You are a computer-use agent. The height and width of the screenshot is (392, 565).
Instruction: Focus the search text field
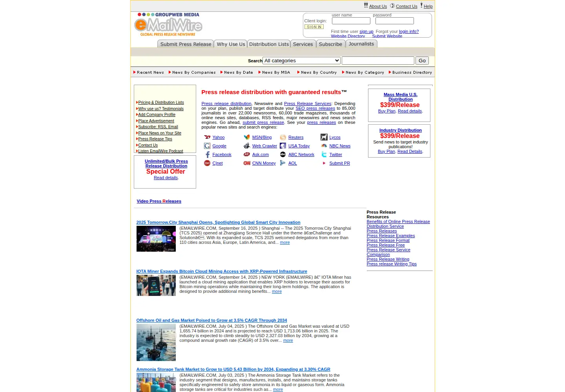(x=378, y=61)
